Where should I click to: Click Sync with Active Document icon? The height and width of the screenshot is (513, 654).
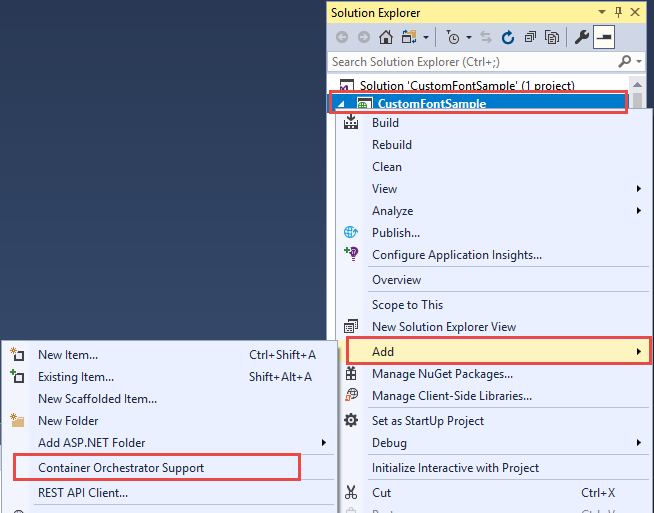(x=486, y=38)
